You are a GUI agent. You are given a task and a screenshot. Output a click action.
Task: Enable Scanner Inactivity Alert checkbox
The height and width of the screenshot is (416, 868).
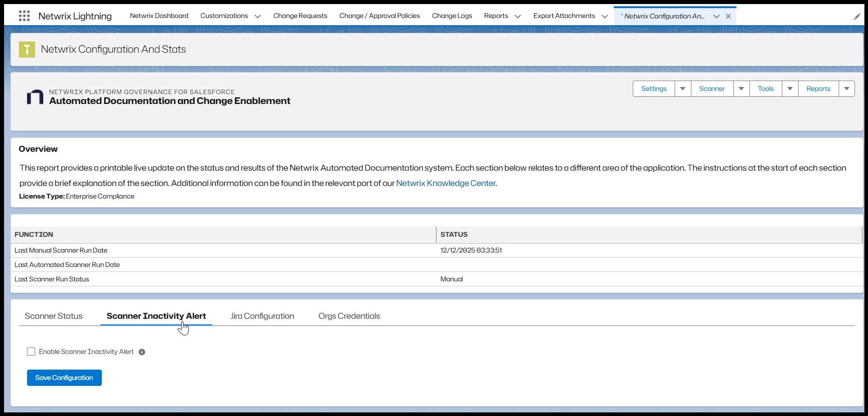pyautogui.click(x=31, y=352)
